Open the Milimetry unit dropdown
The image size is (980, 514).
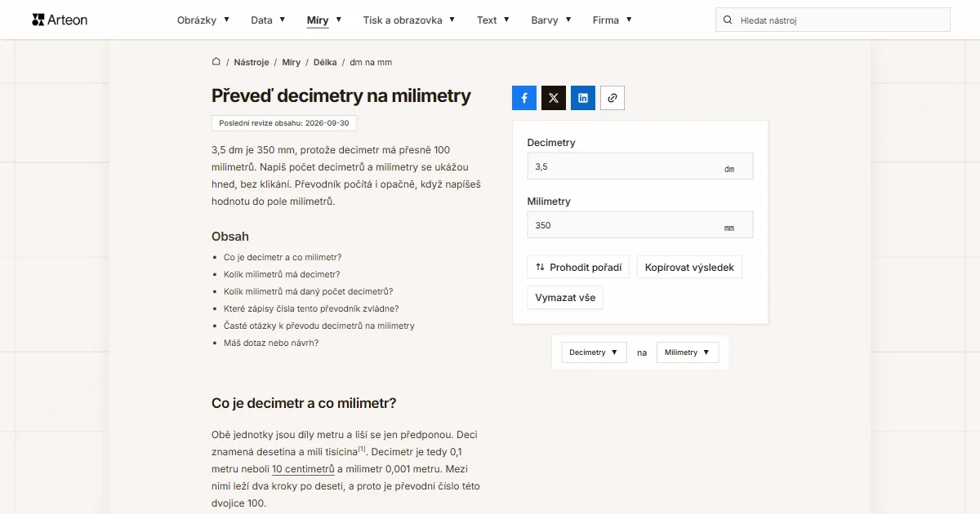688,352
